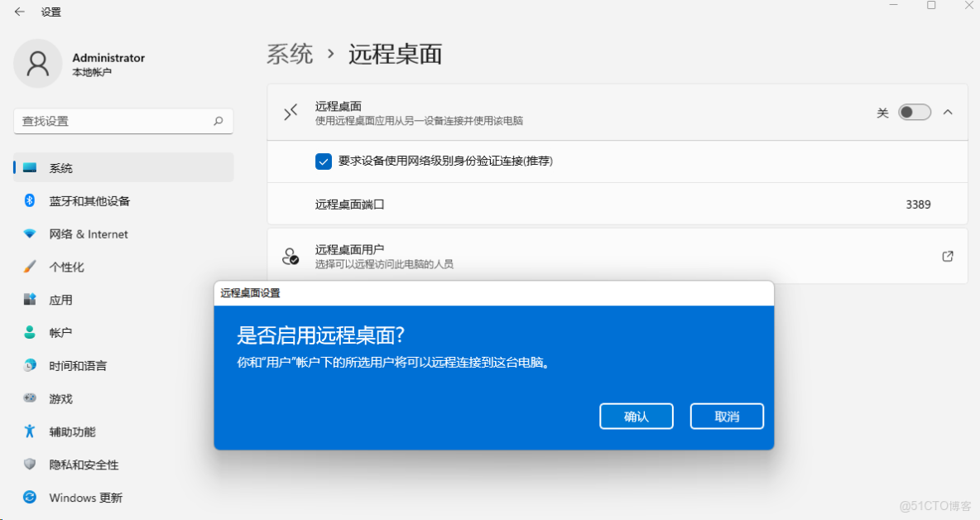Open the 辅助功能 settings category
This screenshot has height=520, width=980.
tap(70, 431)
